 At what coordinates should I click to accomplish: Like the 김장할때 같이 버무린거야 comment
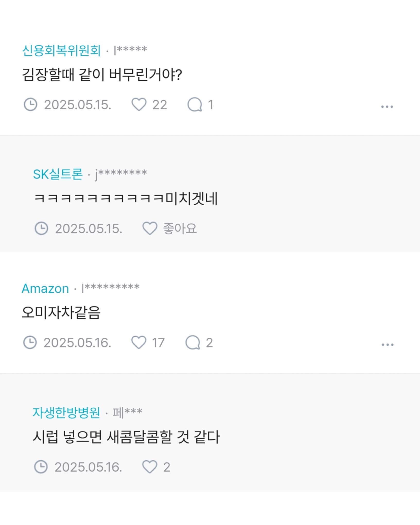(x=139, y=104)
